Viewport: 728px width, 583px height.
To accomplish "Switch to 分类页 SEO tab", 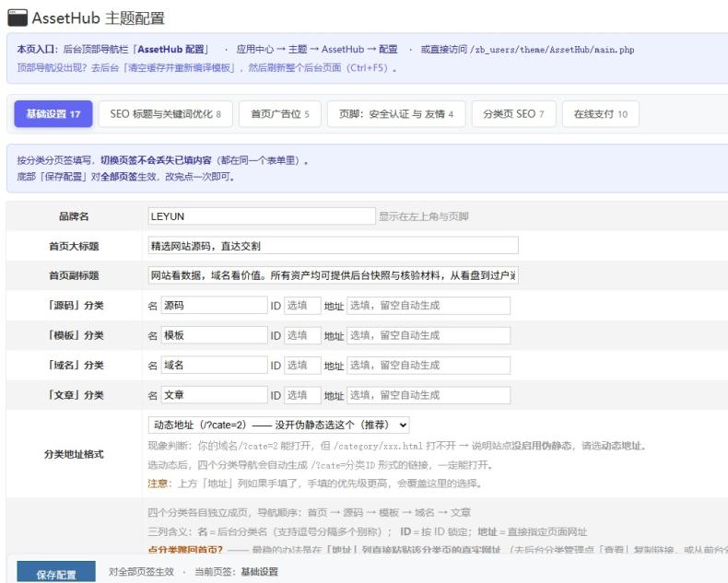I will [x=513, y=113].
